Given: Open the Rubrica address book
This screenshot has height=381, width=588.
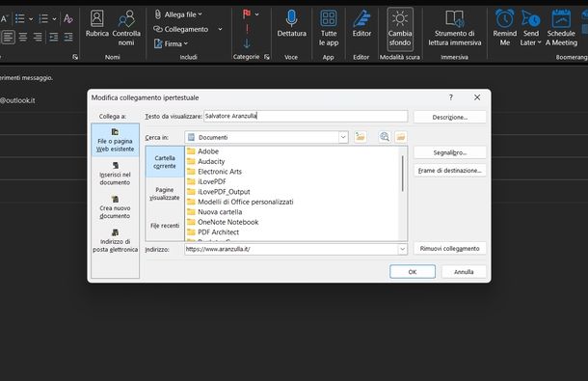Looking at the screenshot, I should pyautogui.click(x=96, y=23).
